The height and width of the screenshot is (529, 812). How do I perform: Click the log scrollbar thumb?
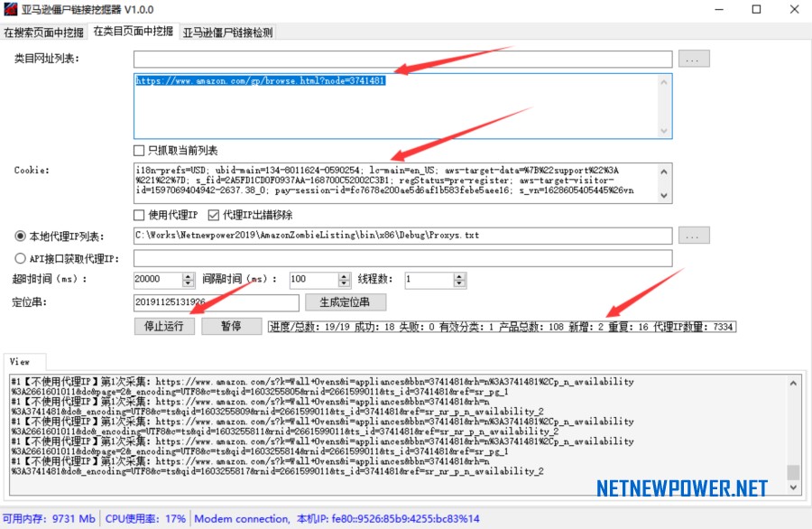793,472
